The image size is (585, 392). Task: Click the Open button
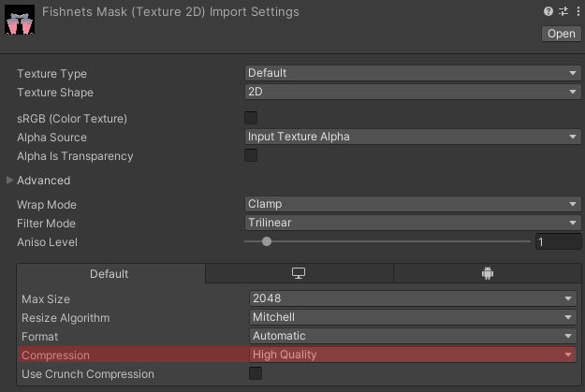coord(561,34)
